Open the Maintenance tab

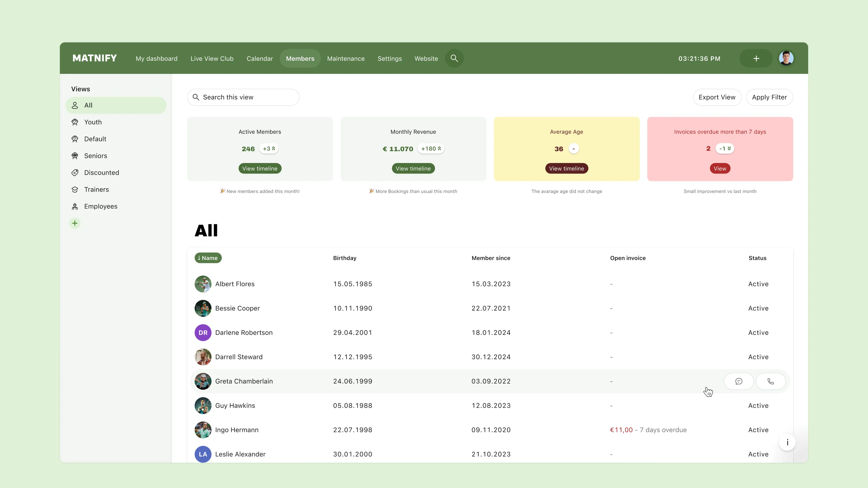346,59
